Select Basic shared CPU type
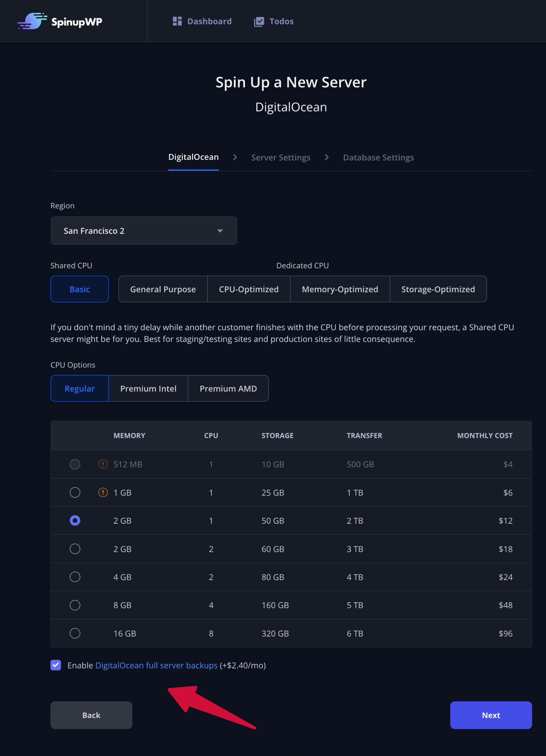Image resolution: width=546 pixels, height=756 pixels. (80, 289)
